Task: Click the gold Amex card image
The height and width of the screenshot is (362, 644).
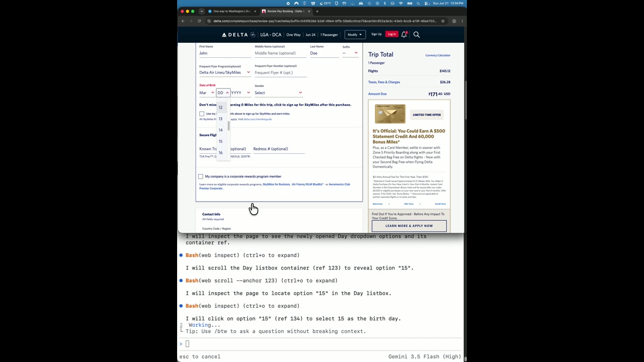Action: pyautogui.click(x=390, y=114)
